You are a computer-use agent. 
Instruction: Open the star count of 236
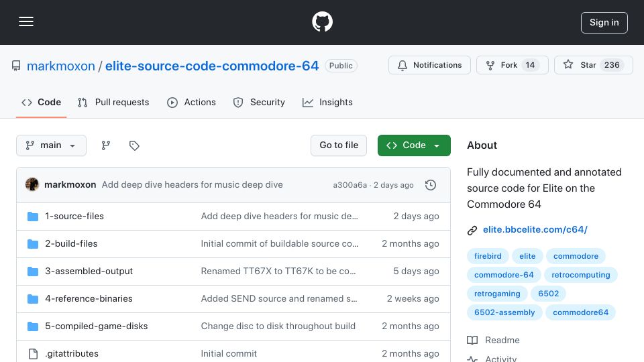tap(612, 65)
